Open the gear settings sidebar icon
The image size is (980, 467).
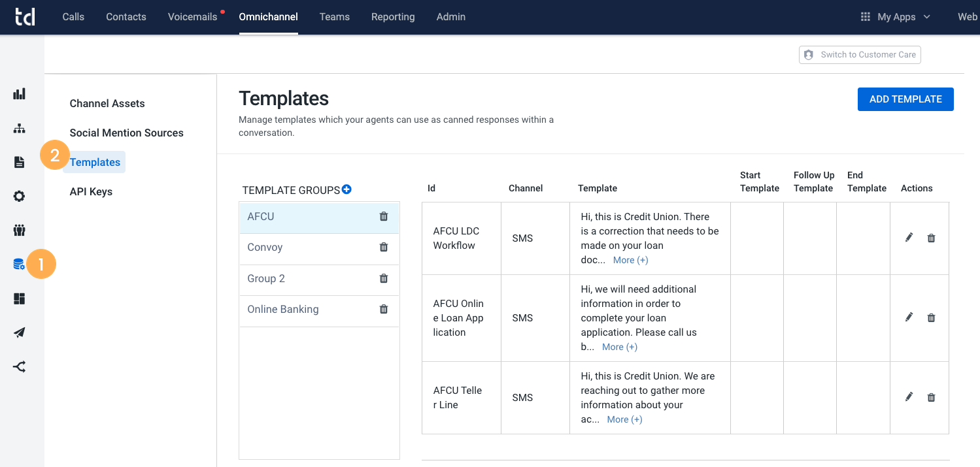click(20, 196)
